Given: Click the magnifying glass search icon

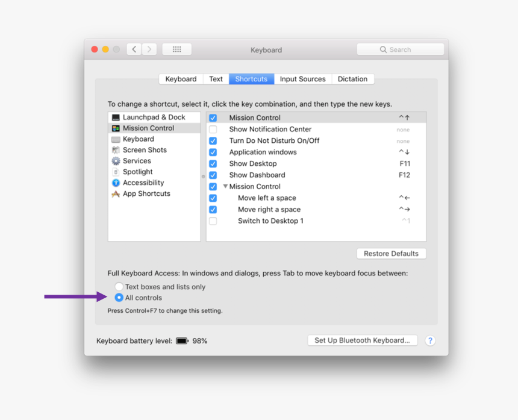Looking at the screenshot, I should click(383, 49).
